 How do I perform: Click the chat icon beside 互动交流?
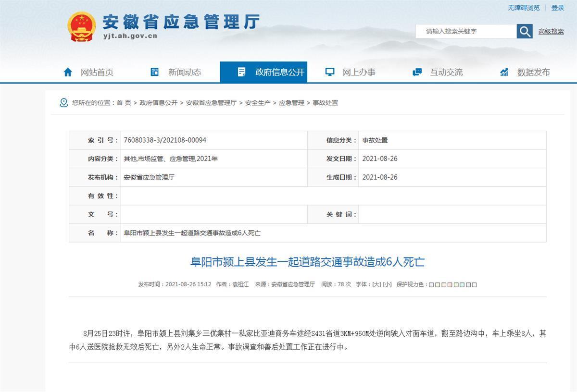click(417, 72)
